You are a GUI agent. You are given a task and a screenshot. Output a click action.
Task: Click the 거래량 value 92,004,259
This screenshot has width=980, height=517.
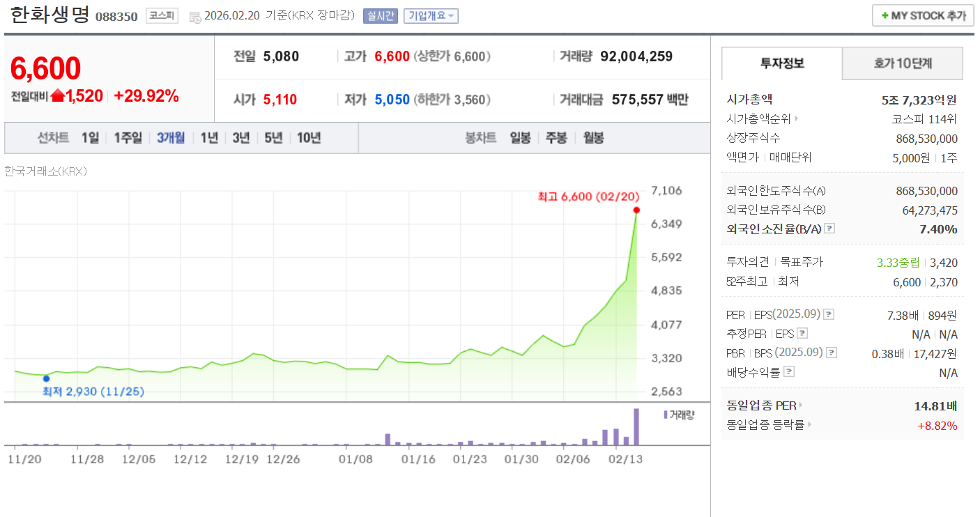[x=636, y=56]
